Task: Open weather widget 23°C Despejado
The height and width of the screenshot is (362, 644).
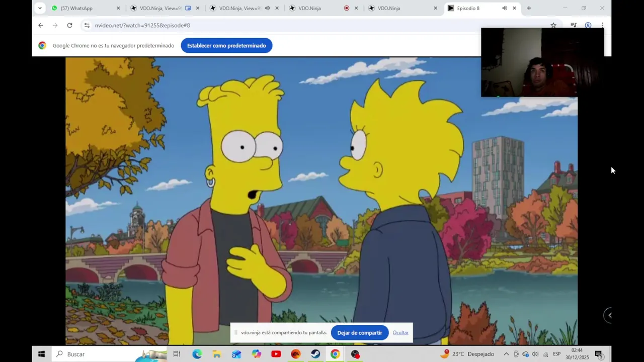Action: click(467, 354)
